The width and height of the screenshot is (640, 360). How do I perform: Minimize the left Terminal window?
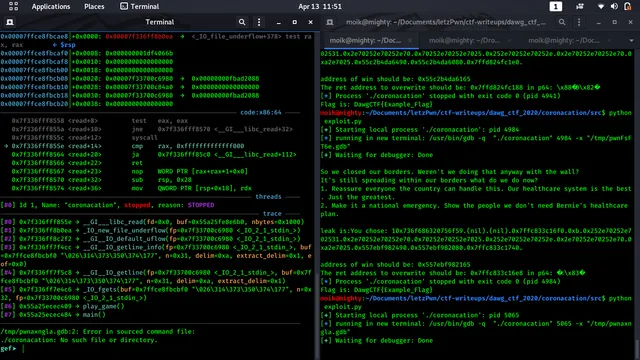click(278, 22)
